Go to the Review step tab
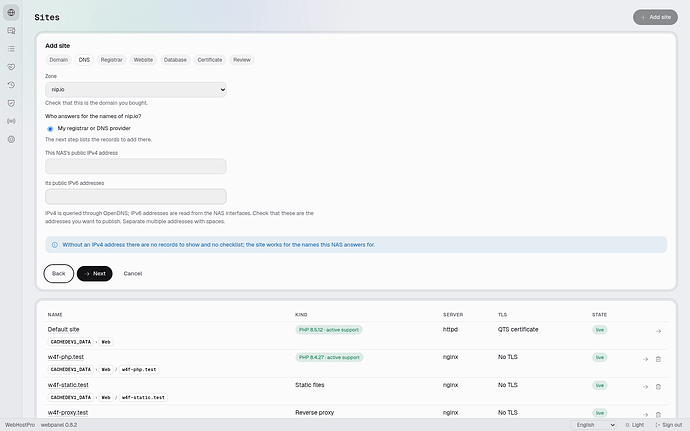690x431 pixels. click(242, 60)
